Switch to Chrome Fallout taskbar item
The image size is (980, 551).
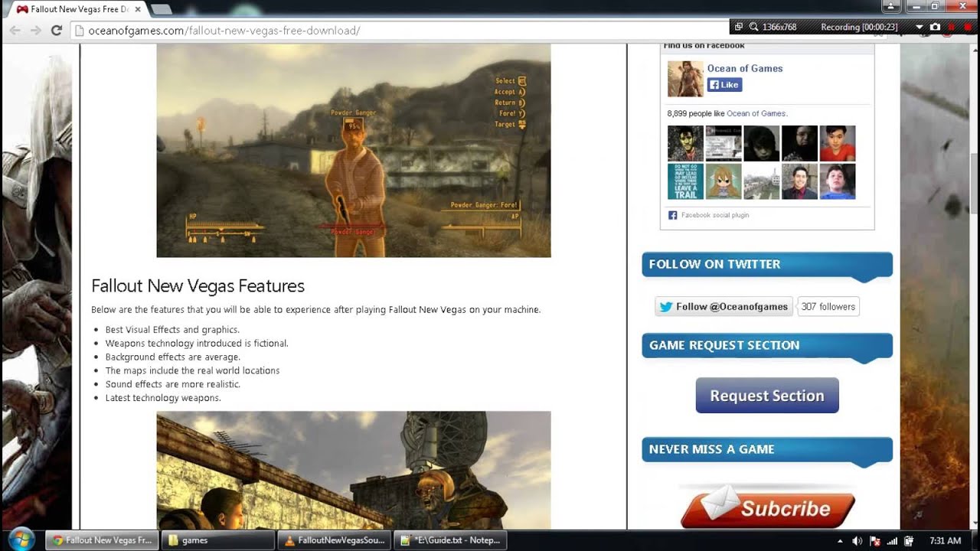[102, 540]
